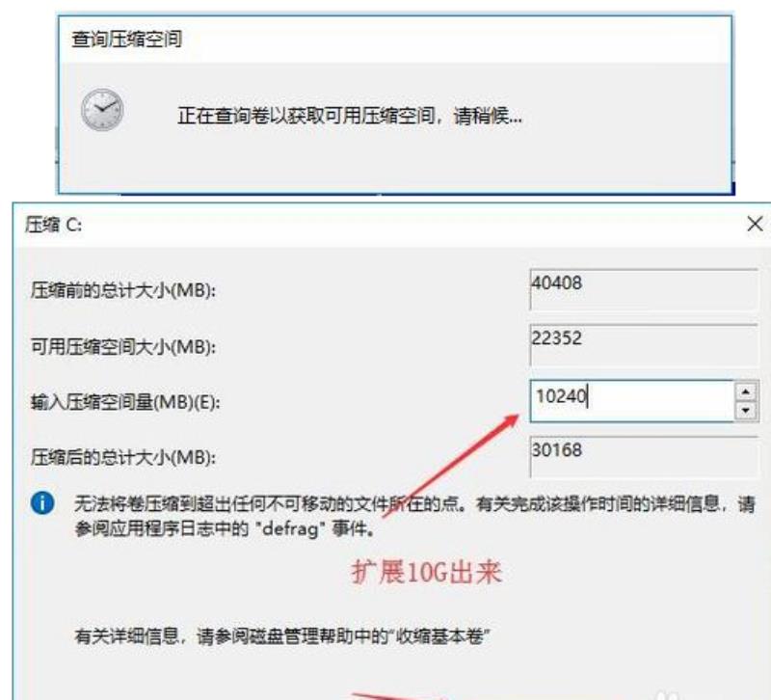Image resolution: width=771 pixels, height=700 pixels.
Task: Click the 输入压缩空间量(MB)(E) label
Action: (x=125, y=402)
